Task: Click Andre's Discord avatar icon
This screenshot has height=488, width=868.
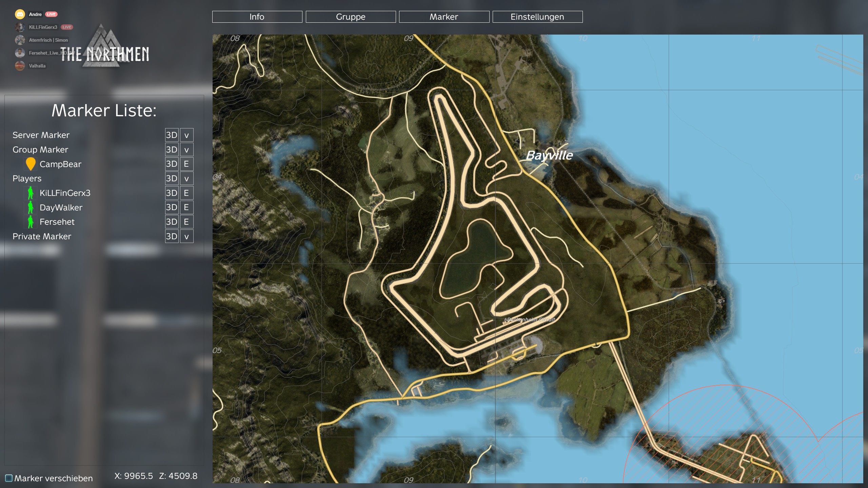Action: pyautogui.click(x=20, y=14)
